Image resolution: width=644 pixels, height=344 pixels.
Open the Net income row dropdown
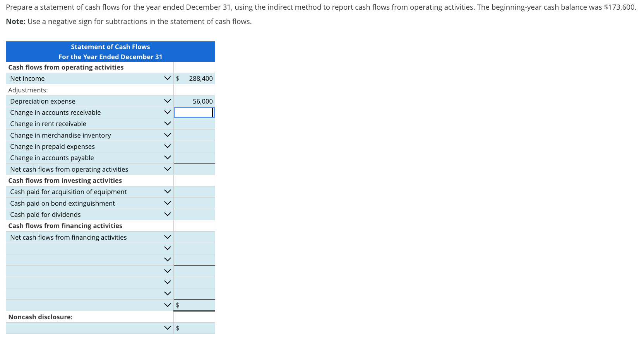(167, 78)
